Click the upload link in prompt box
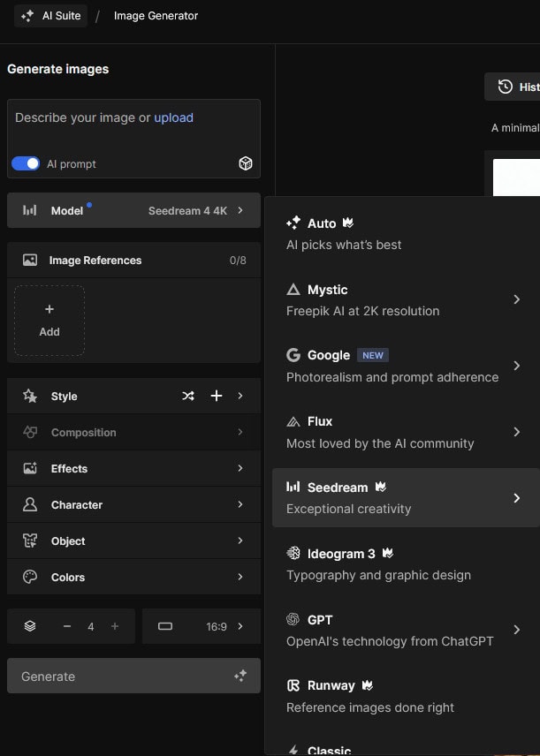This screenshot has height=756, width=540. tap(173, 117)
